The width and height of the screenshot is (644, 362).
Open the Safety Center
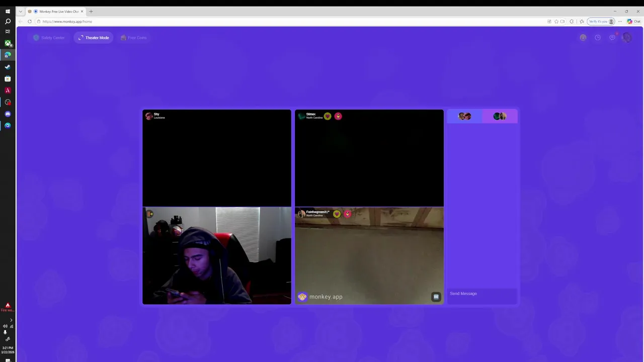pyautogui.click(x=49, y=38)
